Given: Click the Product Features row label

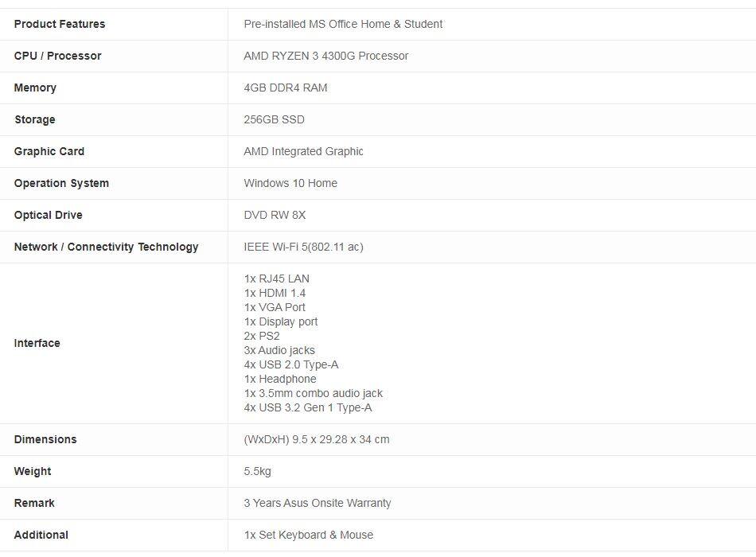Looking at the screenshot, I should click(x=60, y=24).
